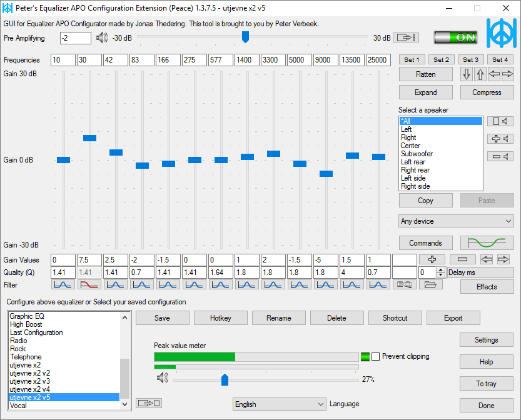This screenshot has height=420, width=521.
Task: Open filter type for 10 Hz band
Action: [x=63, y=284]
